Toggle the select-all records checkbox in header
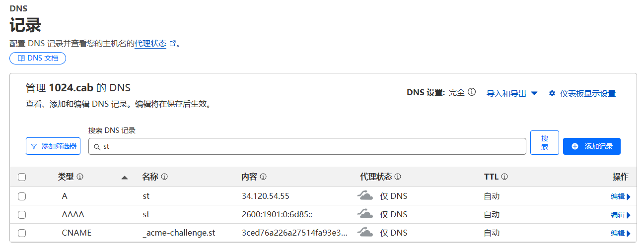Screen dimensions: 644x248 point(22,177)
